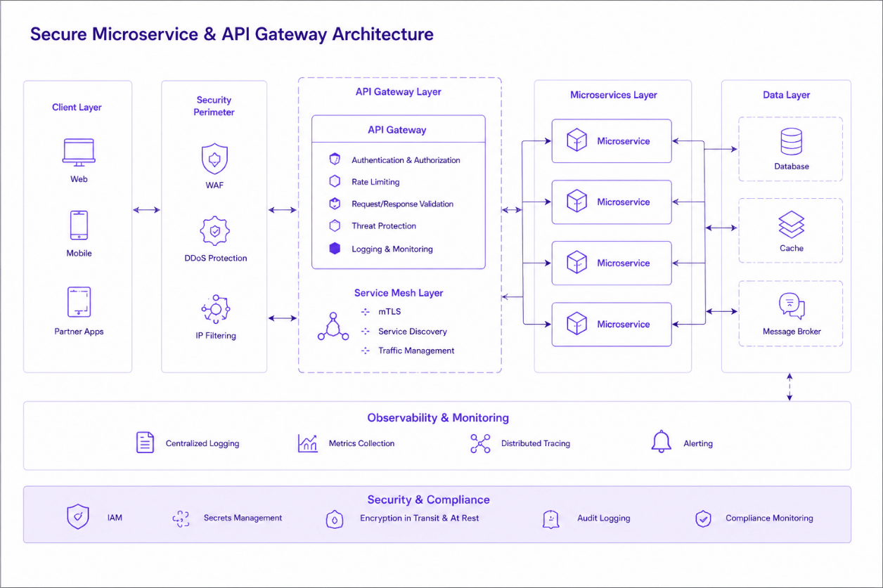Click the Secrets Management bracket icon

181,519
